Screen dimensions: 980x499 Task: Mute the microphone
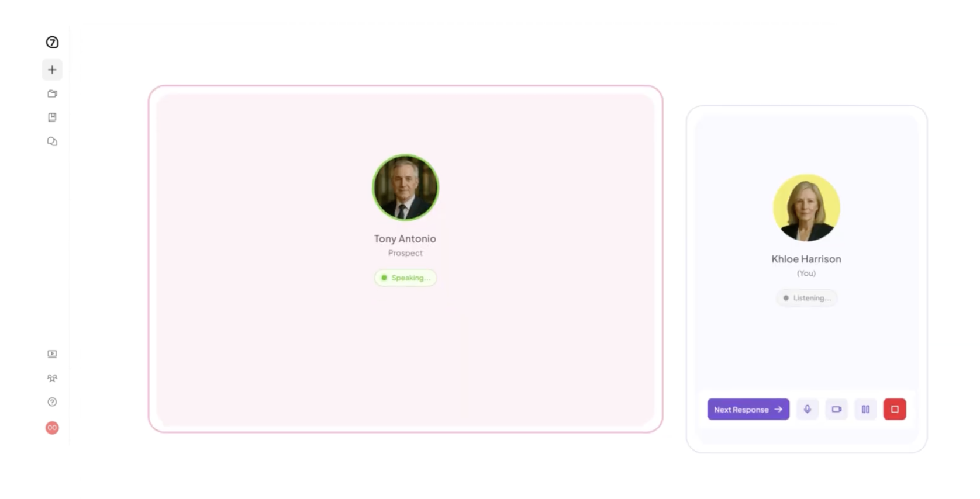point(808,409)
